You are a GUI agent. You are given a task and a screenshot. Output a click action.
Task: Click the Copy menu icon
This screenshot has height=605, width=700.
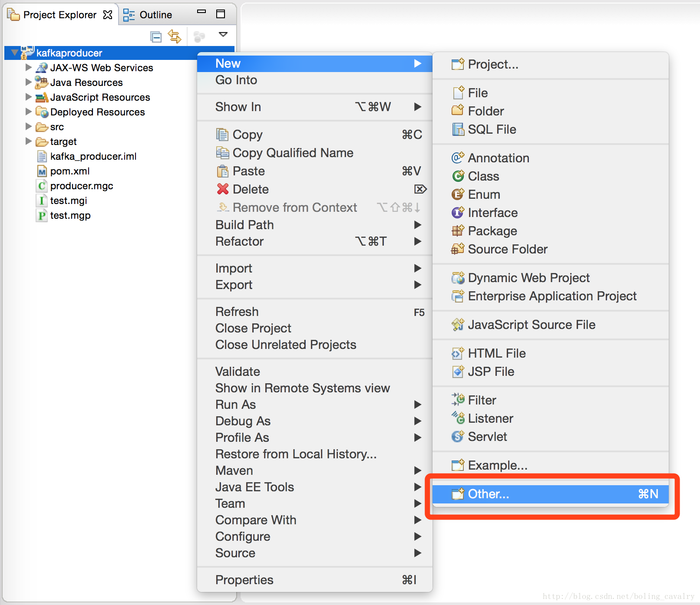click(222, 135)
